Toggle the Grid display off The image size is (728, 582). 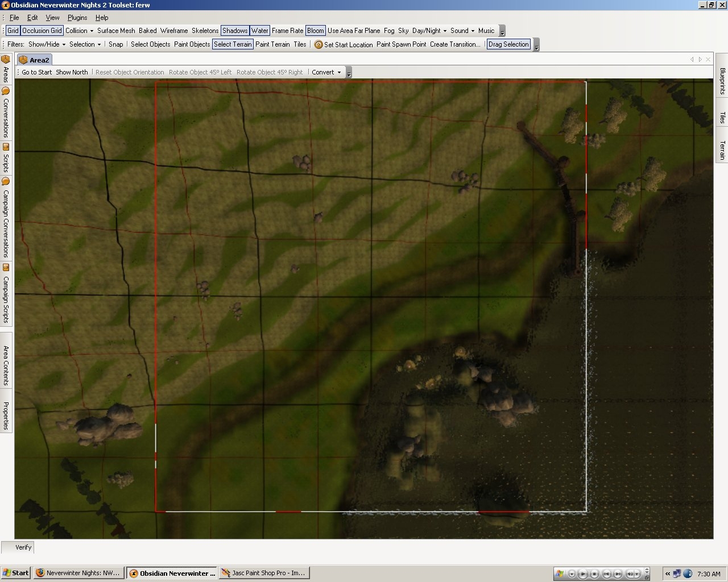(x=13, y=31)
